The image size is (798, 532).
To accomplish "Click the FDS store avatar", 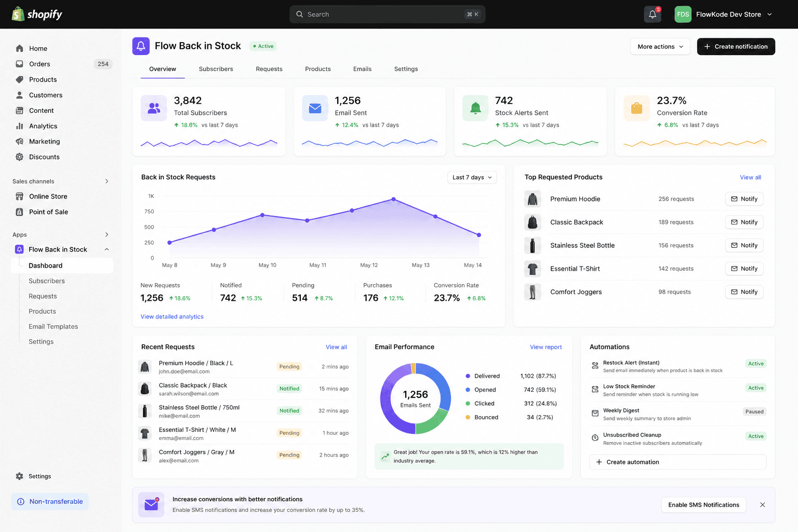I will pyautogui.click(x=683, y=15).
